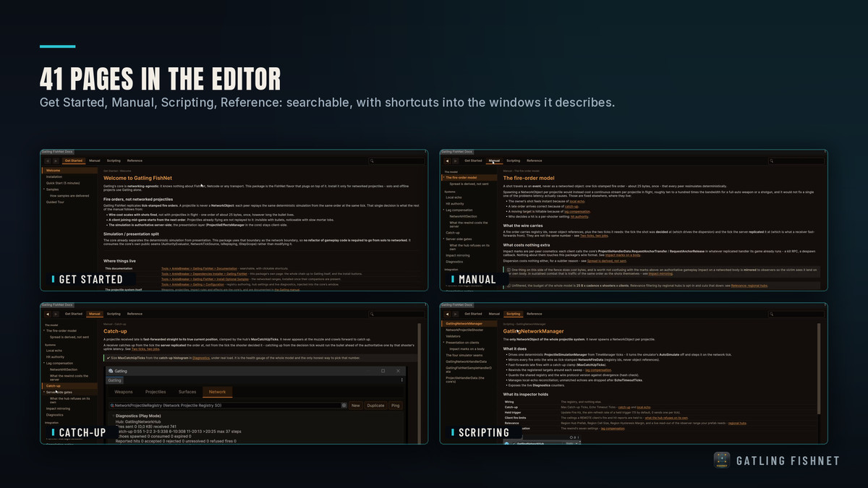The height and width of the screenshot is (488, 868).
Task: Open the Weapons tab in the Gatling window
Action: [x=124, y=392]
